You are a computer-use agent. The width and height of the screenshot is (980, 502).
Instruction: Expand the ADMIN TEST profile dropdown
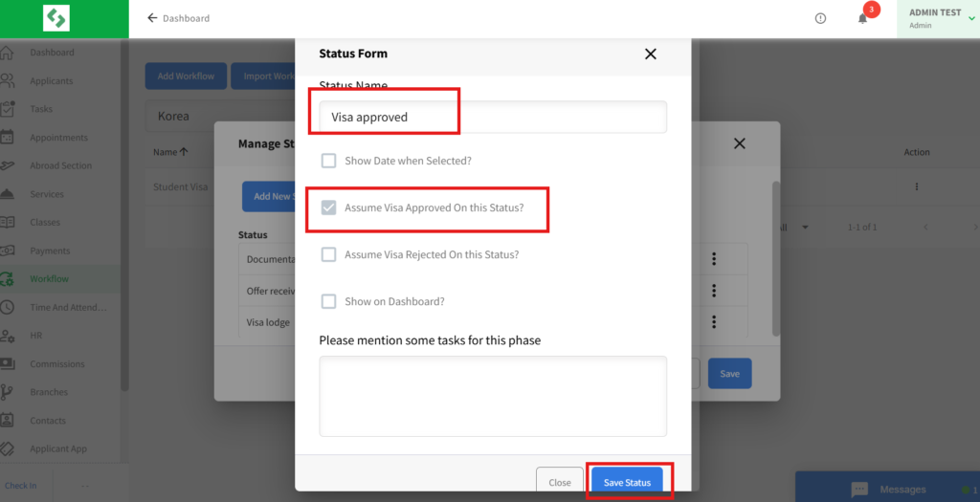970,18
